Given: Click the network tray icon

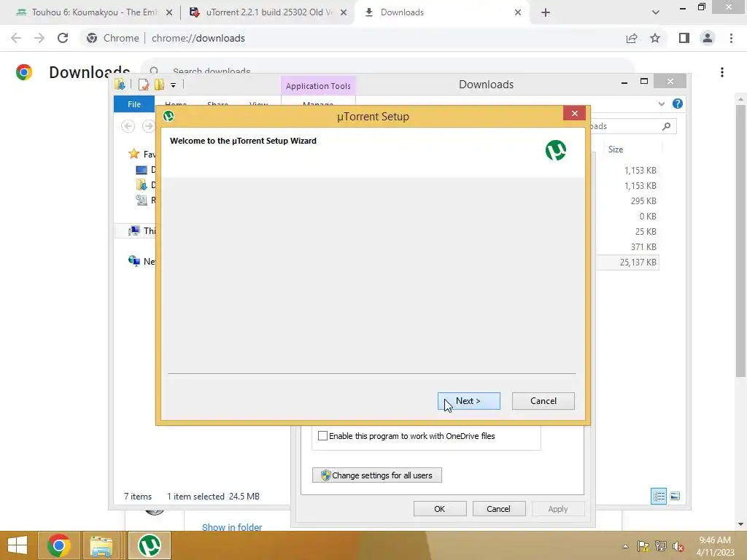Looking at the screenshot, I should (x=661, y=546).
